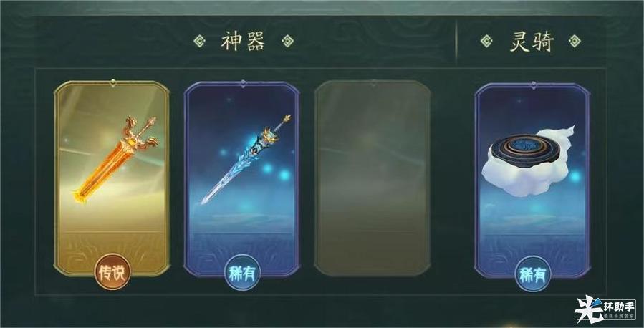Switch to the 灵骑 section header

point(532,41)
